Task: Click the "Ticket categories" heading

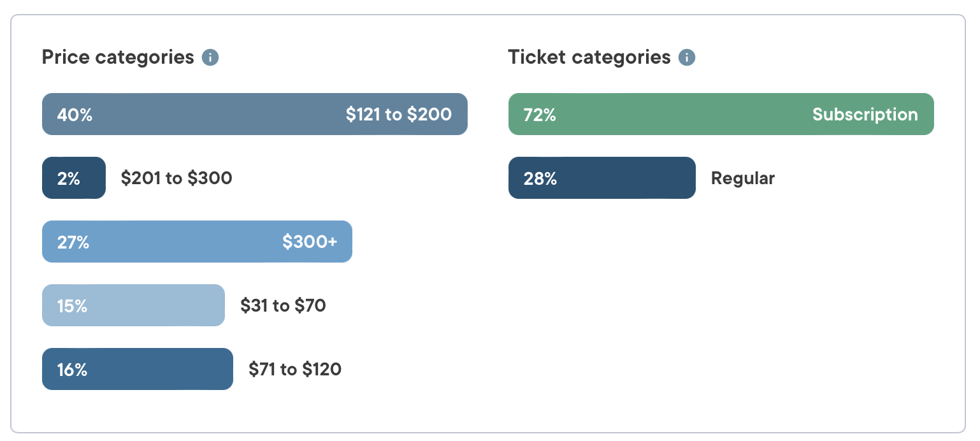Action: click(589, 57)
